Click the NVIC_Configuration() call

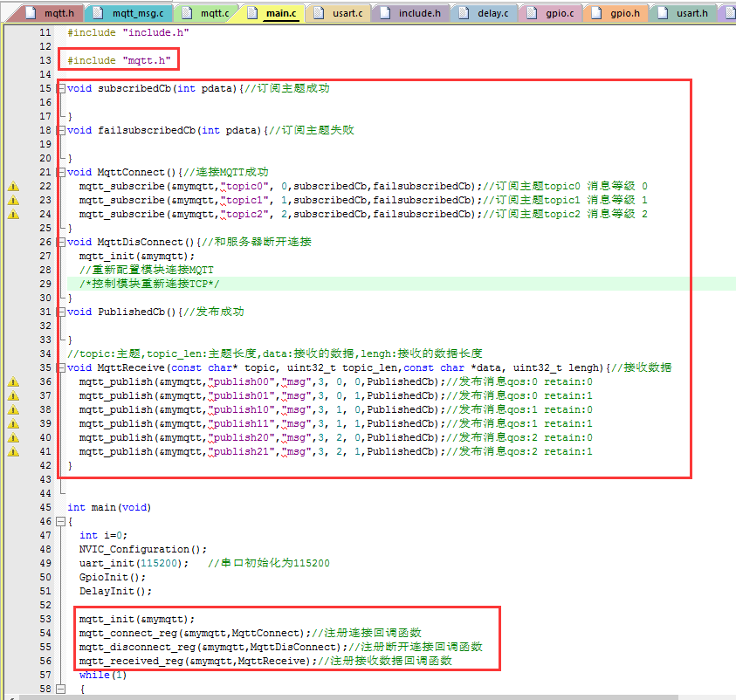(142, 549)
